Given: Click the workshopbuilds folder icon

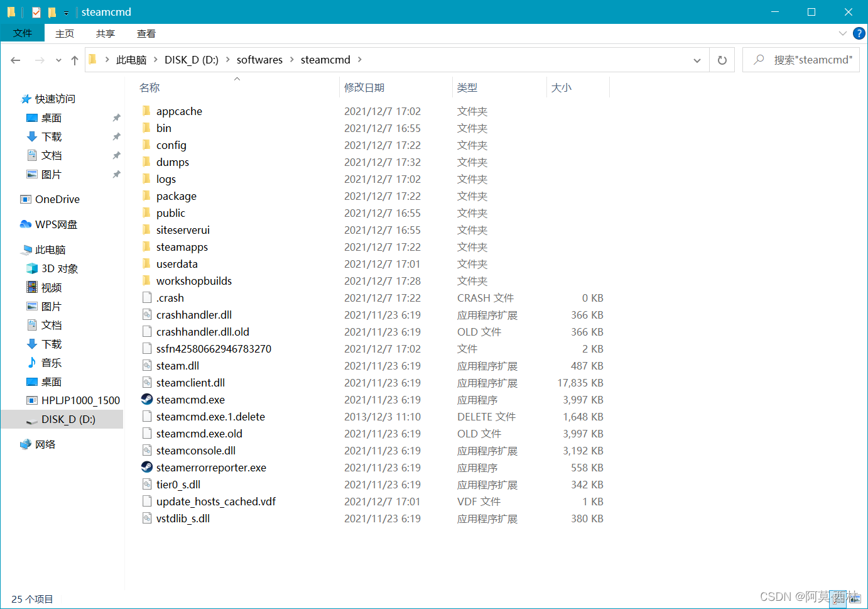Looking at the screenshot, I should tap(146, 280).
